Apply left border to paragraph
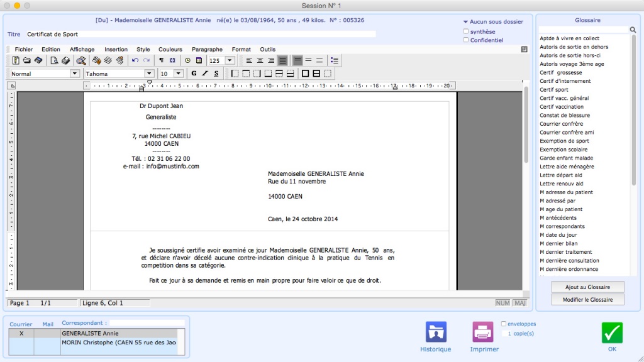This screenshot has width=644, height=362. 235,74
